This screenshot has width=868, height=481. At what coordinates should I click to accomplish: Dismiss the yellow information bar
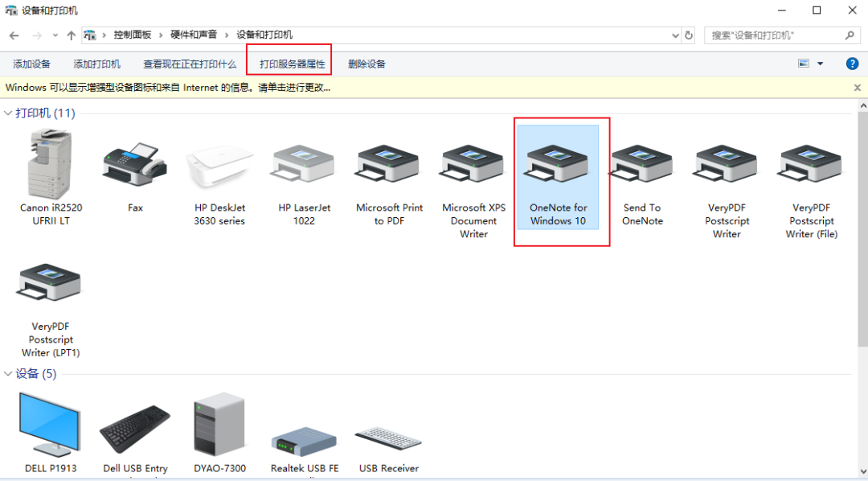click(x=858, y=88)
